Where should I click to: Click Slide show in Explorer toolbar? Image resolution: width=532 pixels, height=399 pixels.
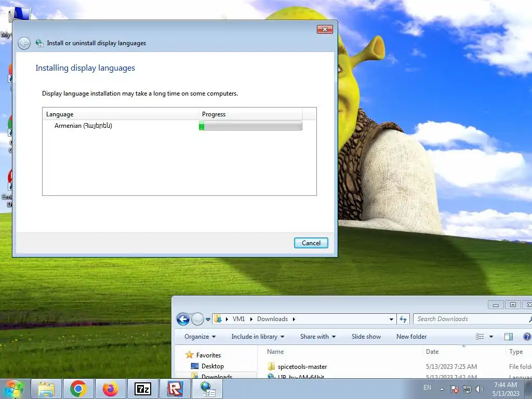coord(366,337)
